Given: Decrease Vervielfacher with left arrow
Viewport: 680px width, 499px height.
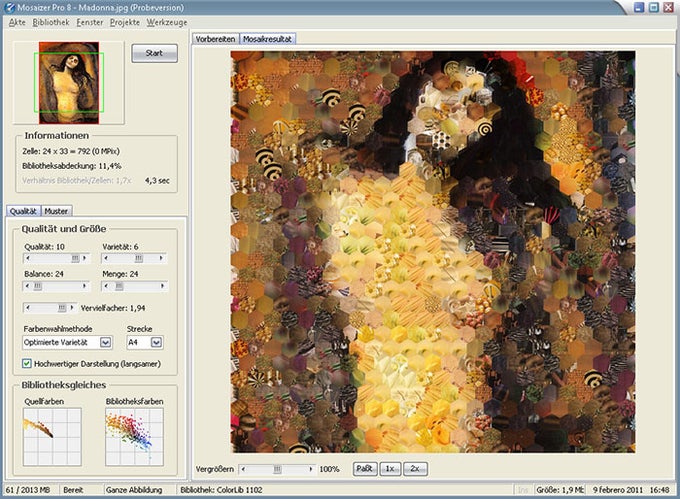Looking at the screenshot, I should point(28,308).
